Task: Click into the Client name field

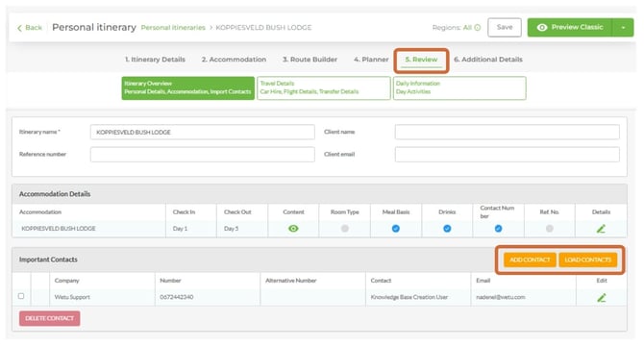Action: 508,133
